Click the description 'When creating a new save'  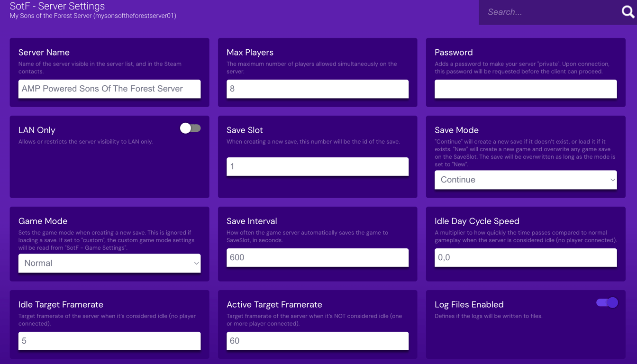(x=313, y=142)
